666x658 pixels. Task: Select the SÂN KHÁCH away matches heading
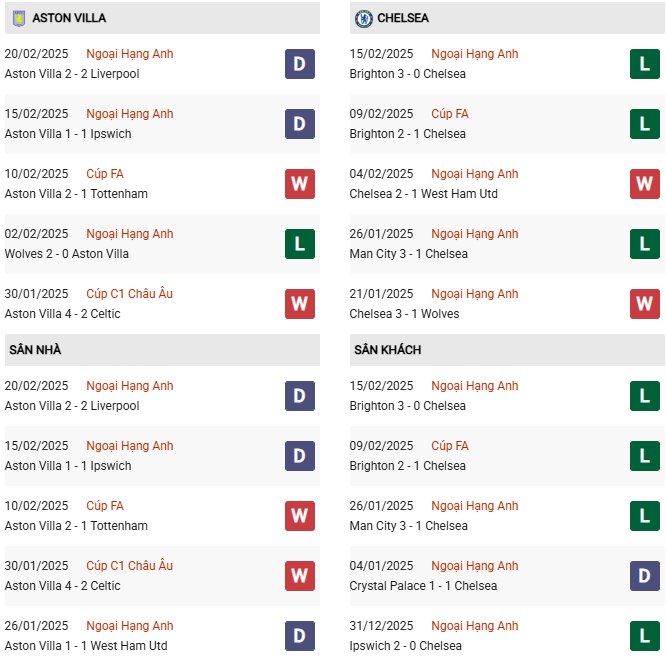(387, 350)
